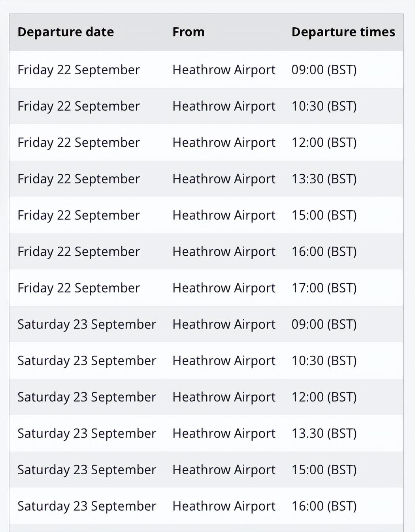Select the Friday 17:00 (BST) departure time
The height and width of the screenshot is (532, 415).
point(324,288)
